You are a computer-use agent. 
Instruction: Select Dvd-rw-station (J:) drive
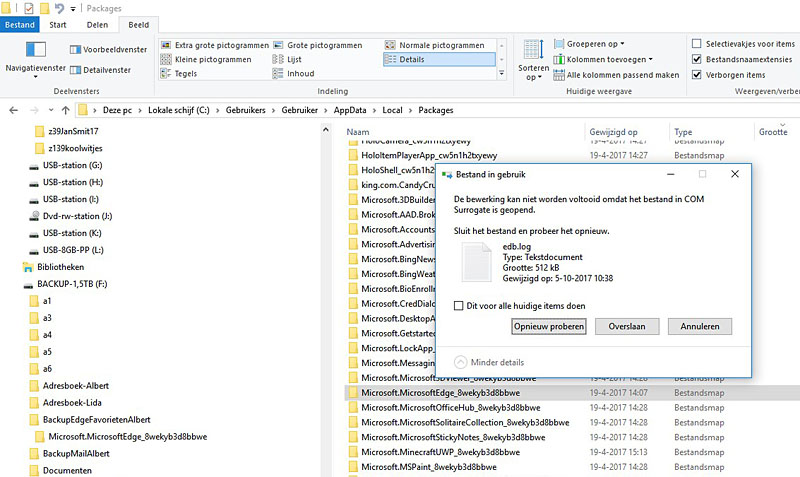(x=78, y=216)
